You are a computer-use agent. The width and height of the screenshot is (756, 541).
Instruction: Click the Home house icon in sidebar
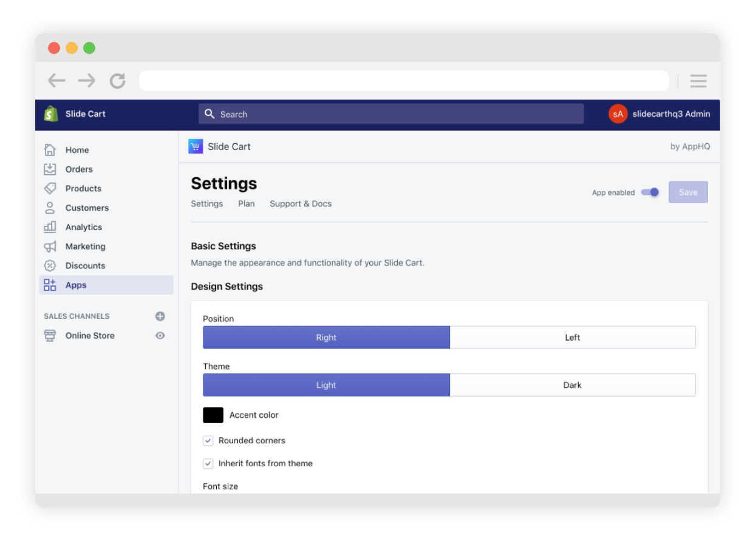[50, 149]
